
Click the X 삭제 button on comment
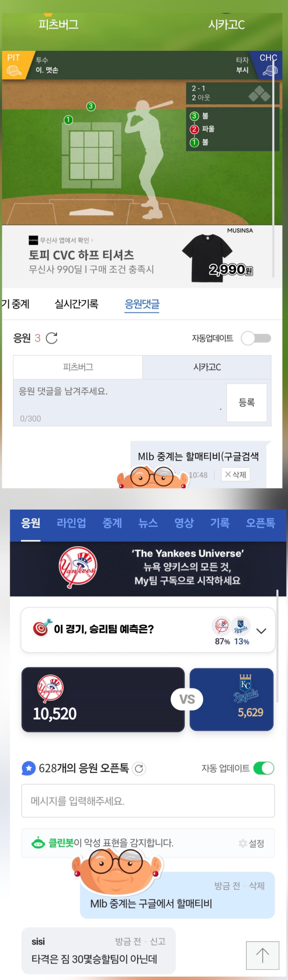(x=235, y=474)
